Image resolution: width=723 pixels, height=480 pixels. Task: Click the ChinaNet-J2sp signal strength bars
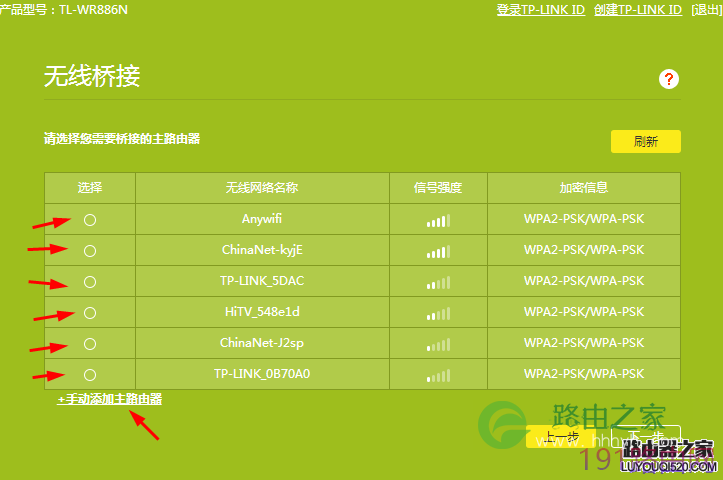coord(438,344)
